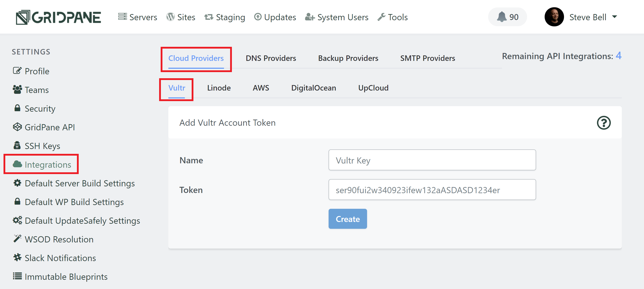This screenshot has width=644, height=289.
Task: Open the Teams settings page
Action: [x=31, y=90]
